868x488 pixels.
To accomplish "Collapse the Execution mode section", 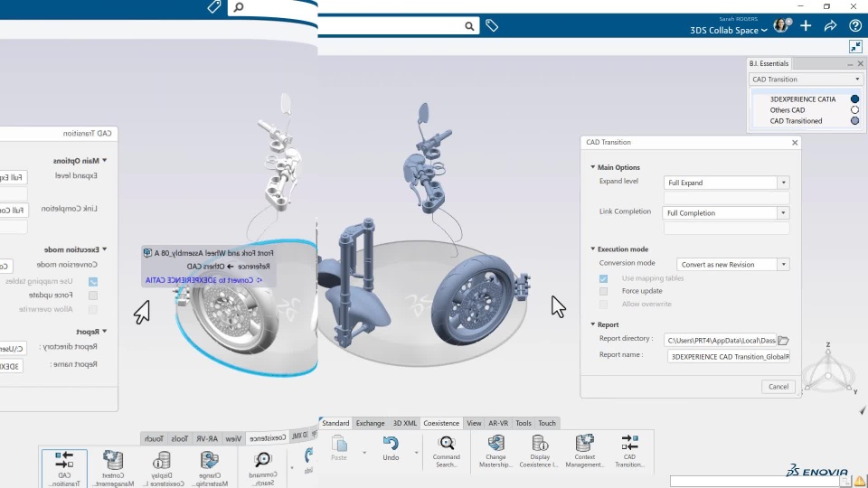I will 592,249.
